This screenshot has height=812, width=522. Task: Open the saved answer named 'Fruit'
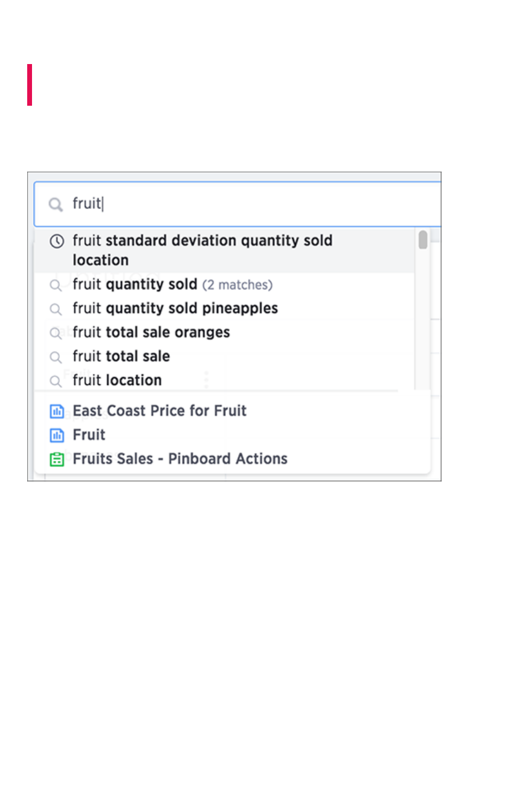(x=89, y=435)
